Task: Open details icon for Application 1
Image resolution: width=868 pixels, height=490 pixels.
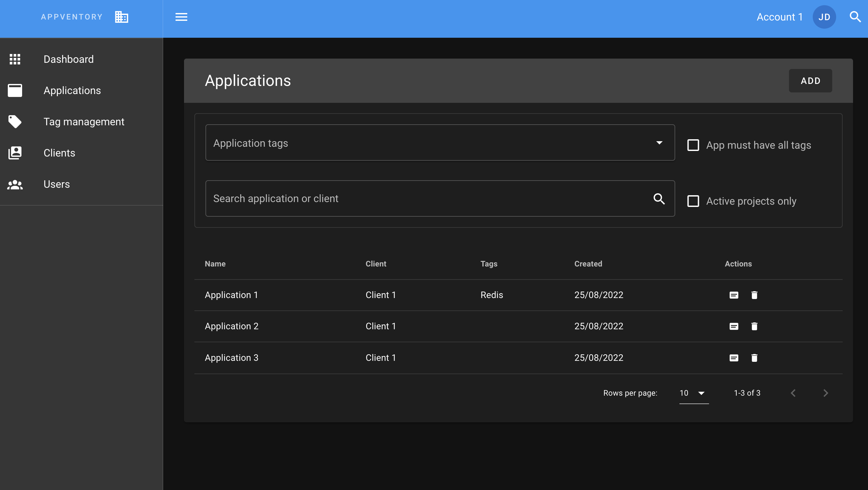Action: tap(733, 295)
